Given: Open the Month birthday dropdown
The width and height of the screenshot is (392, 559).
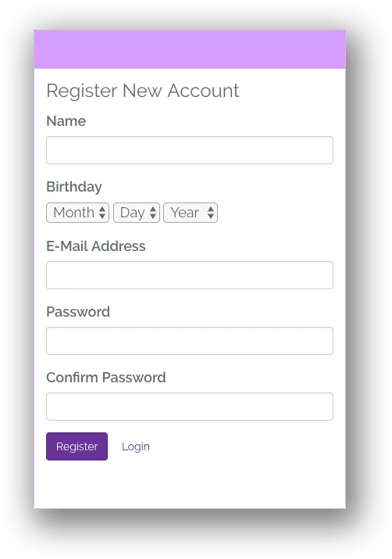Looking at the screenshot, I should coord(77,213).
